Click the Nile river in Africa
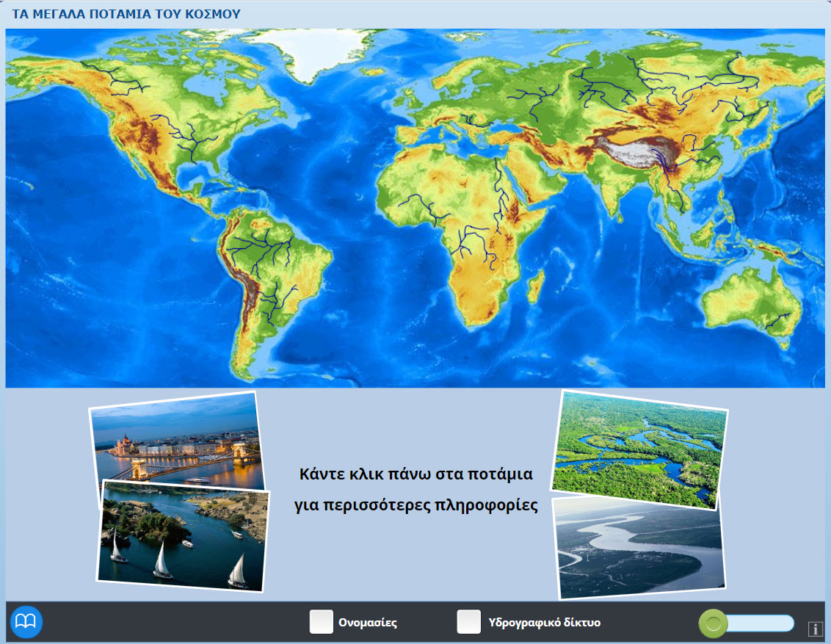 coord(499,191)
